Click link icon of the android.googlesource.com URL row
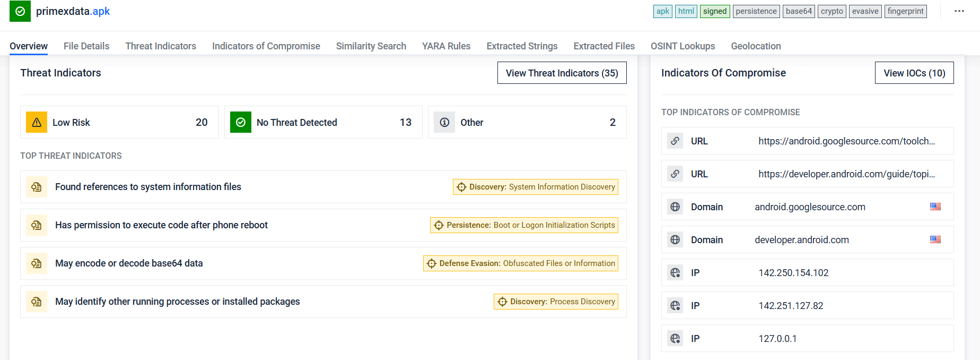Viewport: 980px width, 360px height. (675, 141)
